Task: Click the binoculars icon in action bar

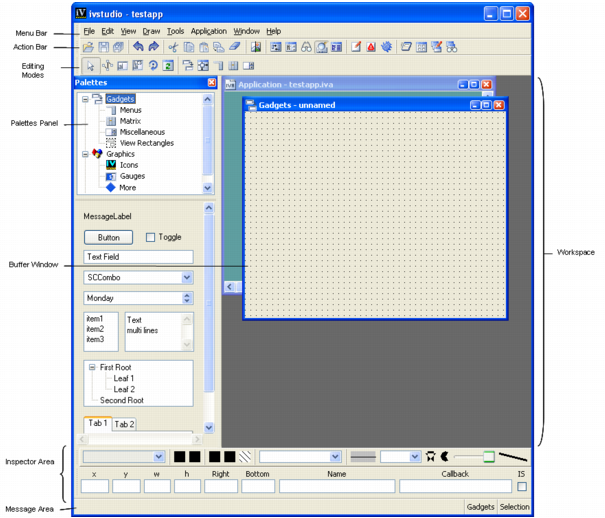Action: coord(308,47)
